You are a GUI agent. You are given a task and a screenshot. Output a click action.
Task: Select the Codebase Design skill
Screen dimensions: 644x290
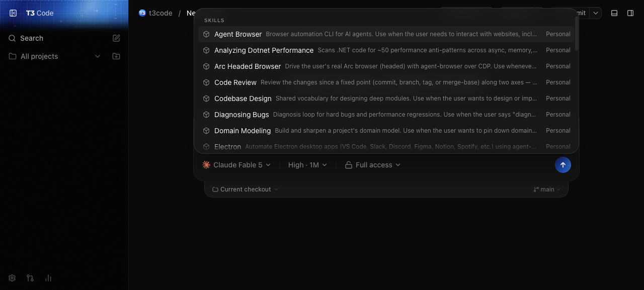point(386,99)
